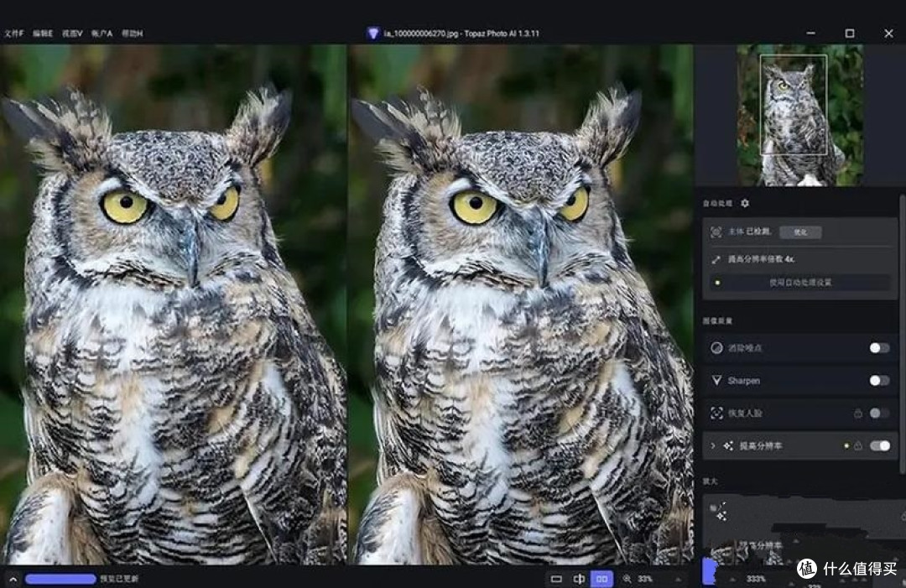
Task: Click use autopilot settings button
Action: click(x=799, y=283)
